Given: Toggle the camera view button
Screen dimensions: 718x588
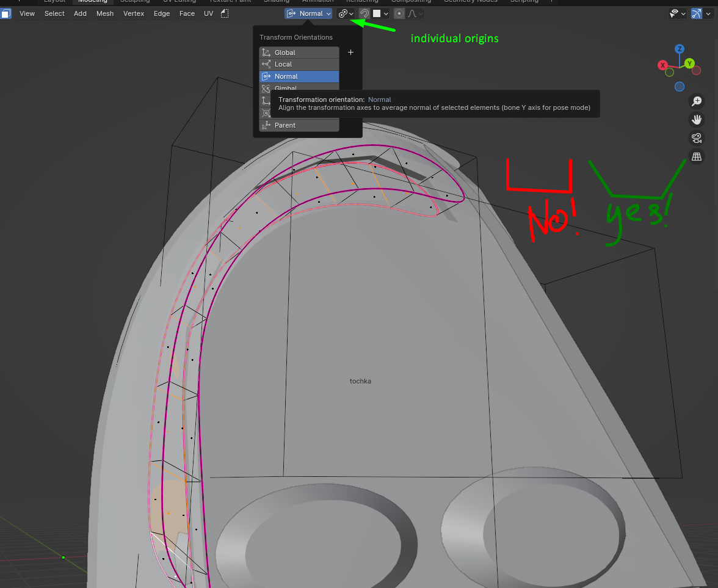Looking at the screenshot, I should 697,138.
